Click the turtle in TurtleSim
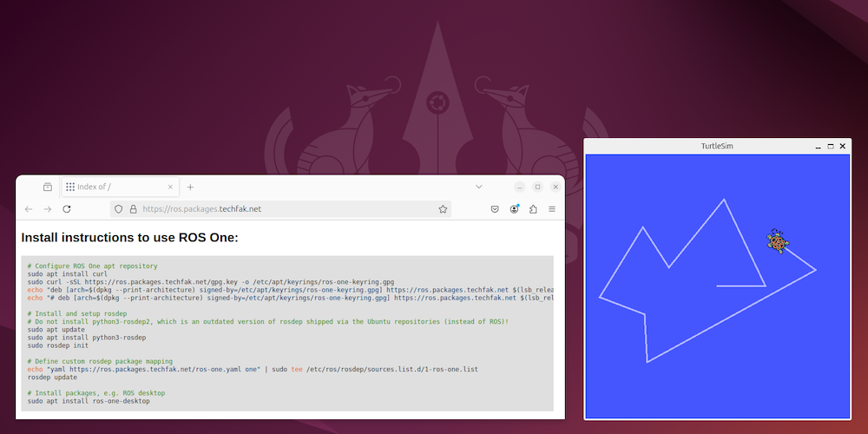The height and width of the screenshot is (434, 868). tap(778, 241)
